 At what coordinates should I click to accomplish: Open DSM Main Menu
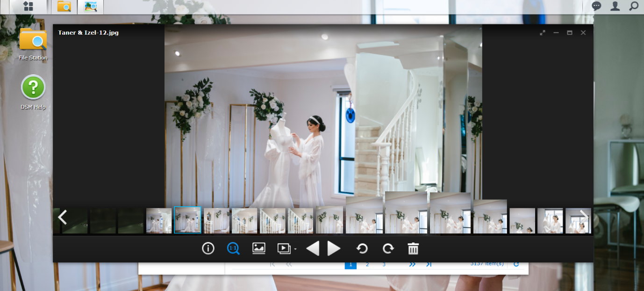coord(28,7)
